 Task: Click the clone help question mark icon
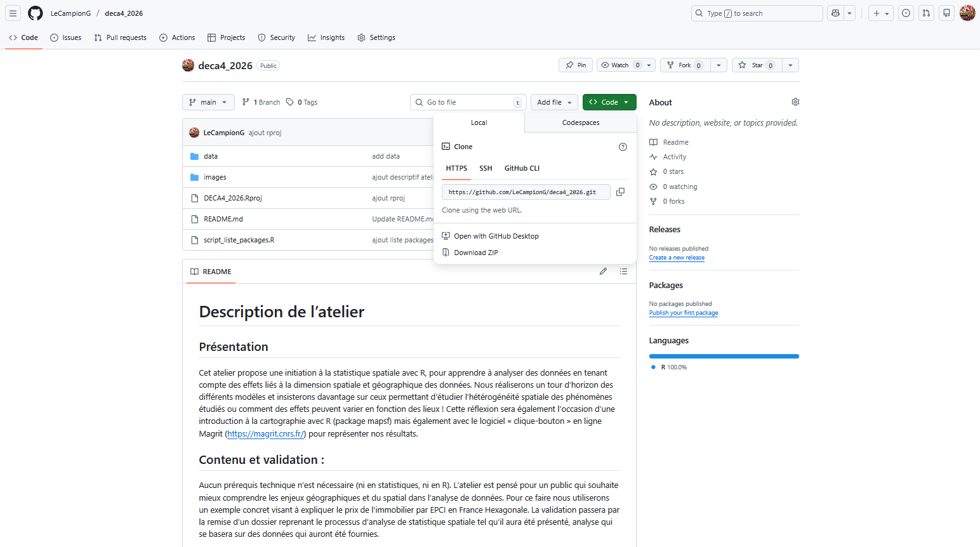623,147
